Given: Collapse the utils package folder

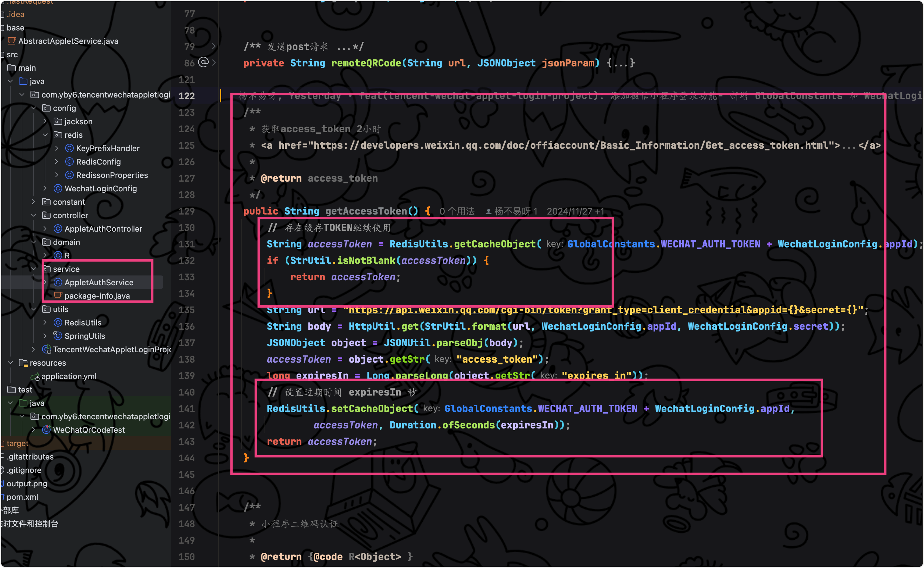Looking at the screenshot, I should pos(34,309).
